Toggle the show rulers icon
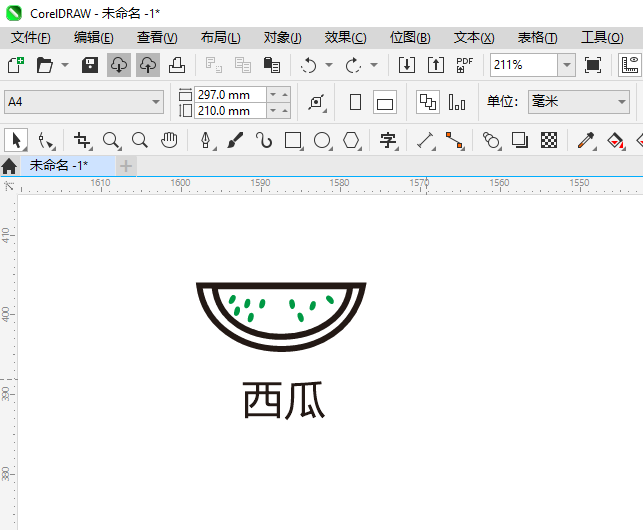 [630, 65]
